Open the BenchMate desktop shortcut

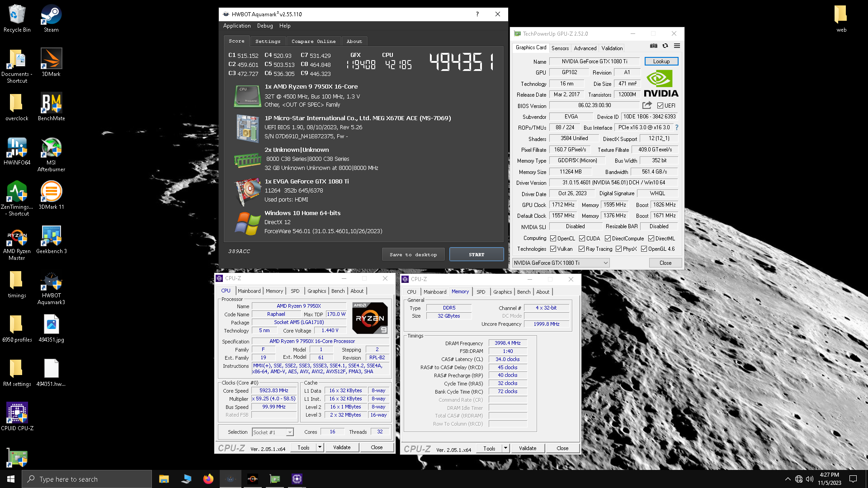tap(51, 107)
